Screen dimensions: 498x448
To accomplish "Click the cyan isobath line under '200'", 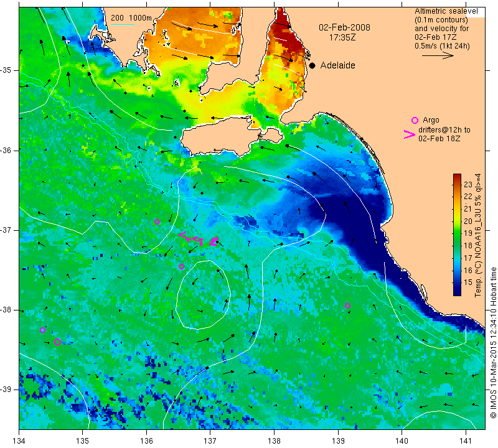I will [123, 24].
